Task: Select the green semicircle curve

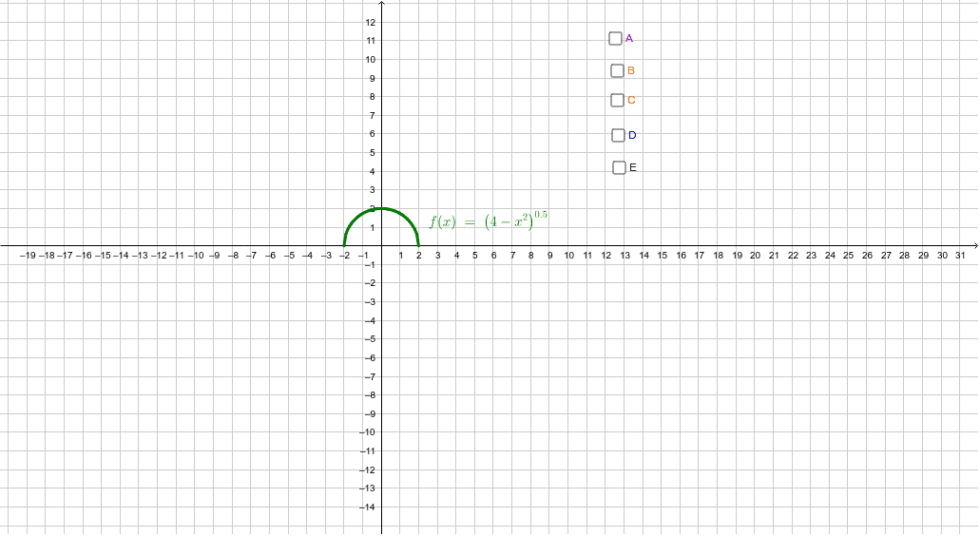Action: 381,208
